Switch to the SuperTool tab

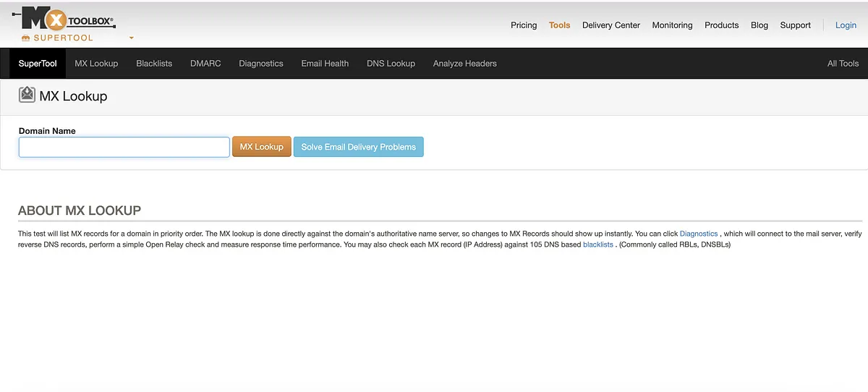click(x=38, y=64)
